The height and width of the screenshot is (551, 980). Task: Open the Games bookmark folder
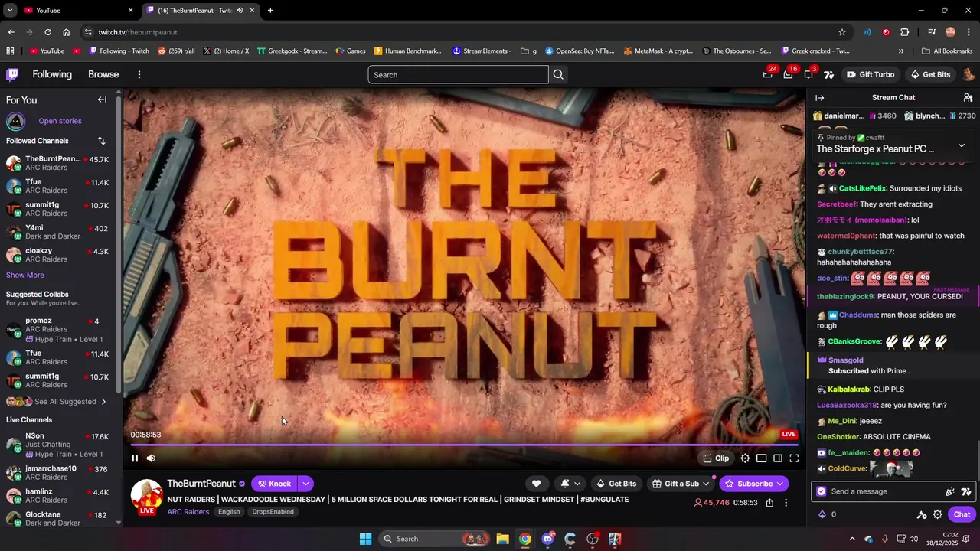pyautogui.click(x=351, y=51)
